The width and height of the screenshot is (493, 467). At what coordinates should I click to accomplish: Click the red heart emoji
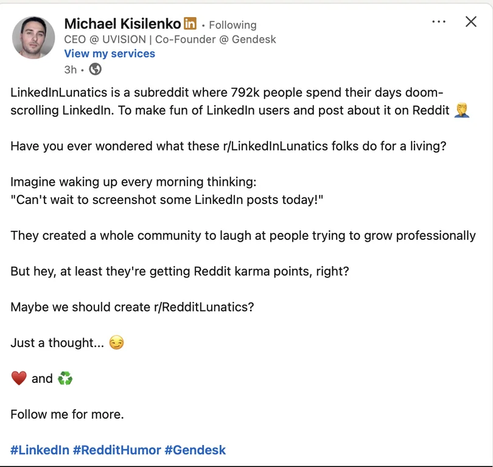[x=19, y=378]
